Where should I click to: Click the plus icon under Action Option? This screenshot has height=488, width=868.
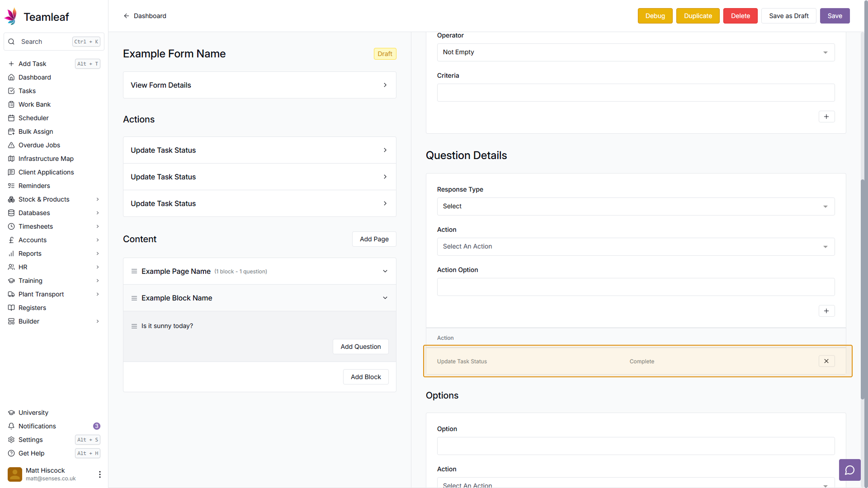click(x=826, y=311)
